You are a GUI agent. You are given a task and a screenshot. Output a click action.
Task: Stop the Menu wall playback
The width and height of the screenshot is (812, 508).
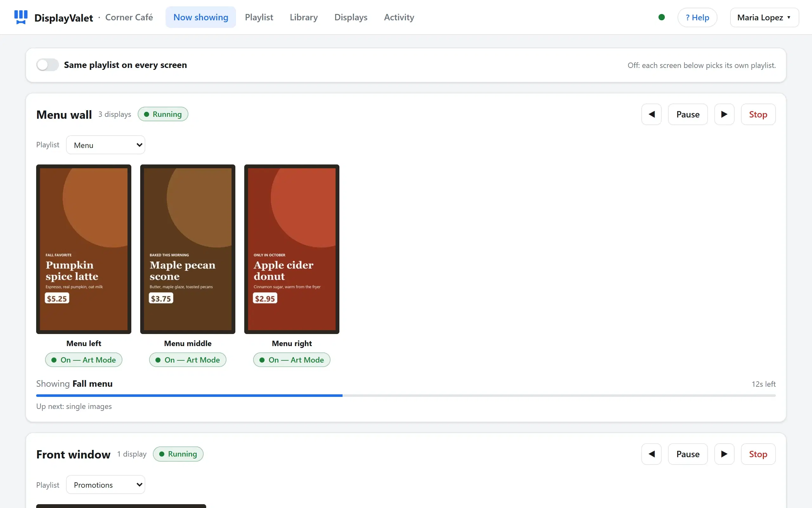758,114
